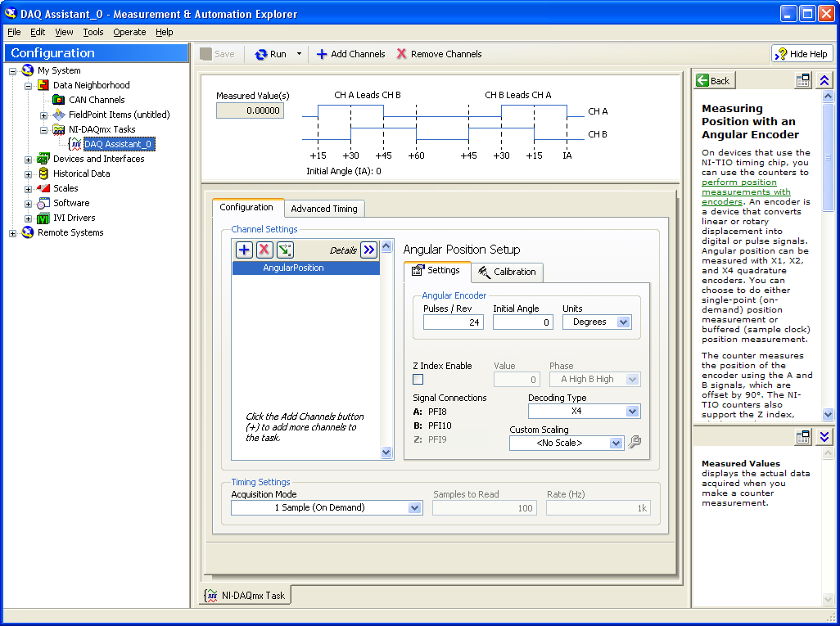Collapse the upper help pane with double-up arrows
This screenshot has height=626, width=840.
[824, 80]
